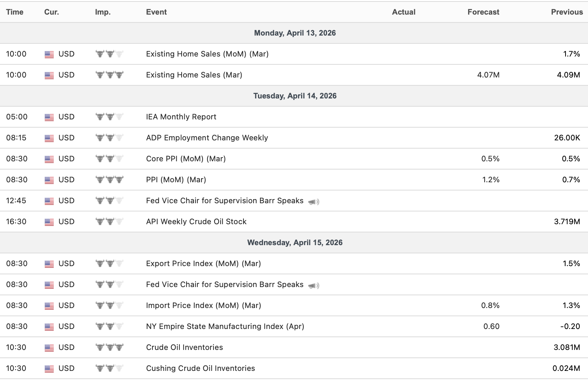Click the US flag beside IEA Monthly Report
The height and width of the screenshot is (381, 588).
coord(49,117)
